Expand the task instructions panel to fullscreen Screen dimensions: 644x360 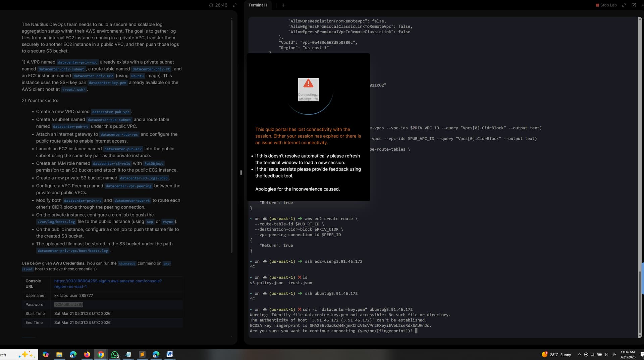235,5
